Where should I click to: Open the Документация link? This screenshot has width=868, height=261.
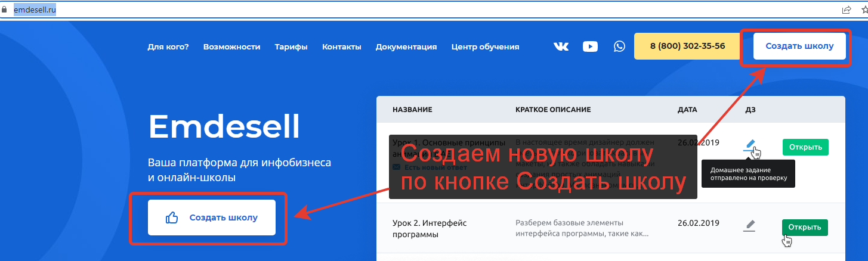(406, 46)
